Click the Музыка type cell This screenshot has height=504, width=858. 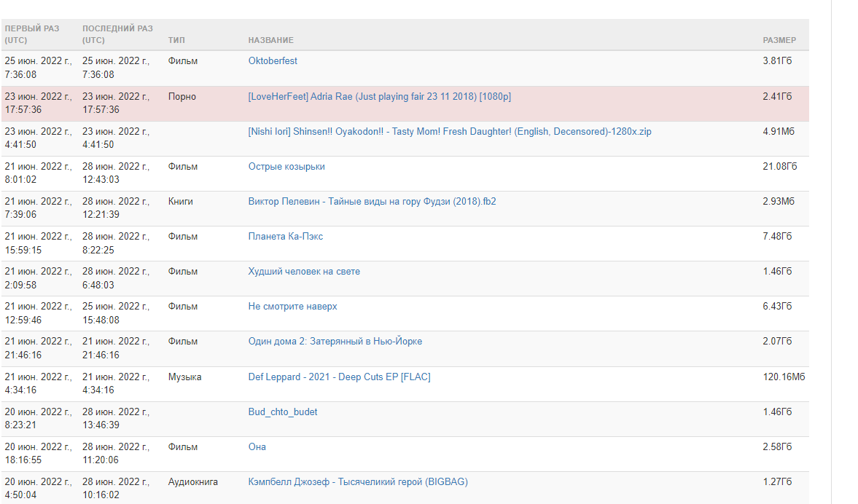(185, 377)
